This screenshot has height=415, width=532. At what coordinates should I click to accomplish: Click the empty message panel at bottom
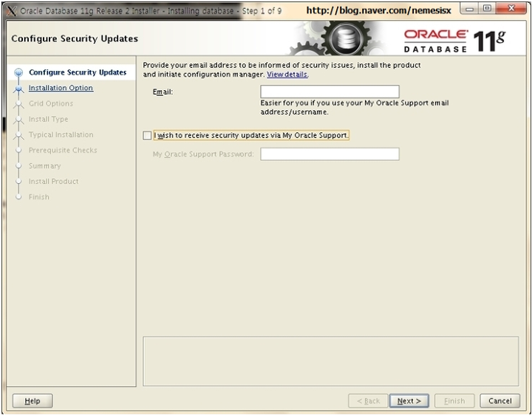pyautogui.click(x=331, y=361)
